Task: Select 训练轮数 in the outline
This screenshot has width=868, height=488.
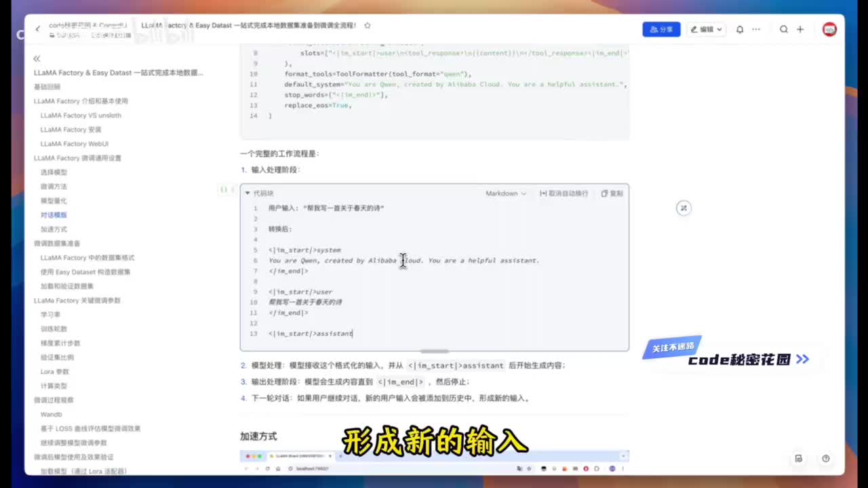Action: point(54,329)
